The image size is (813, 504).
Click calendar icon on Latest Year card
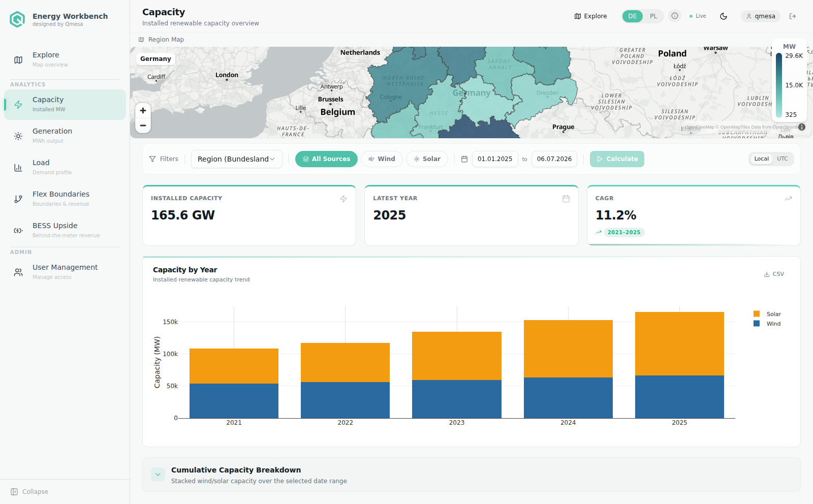(x=566, y=199)
